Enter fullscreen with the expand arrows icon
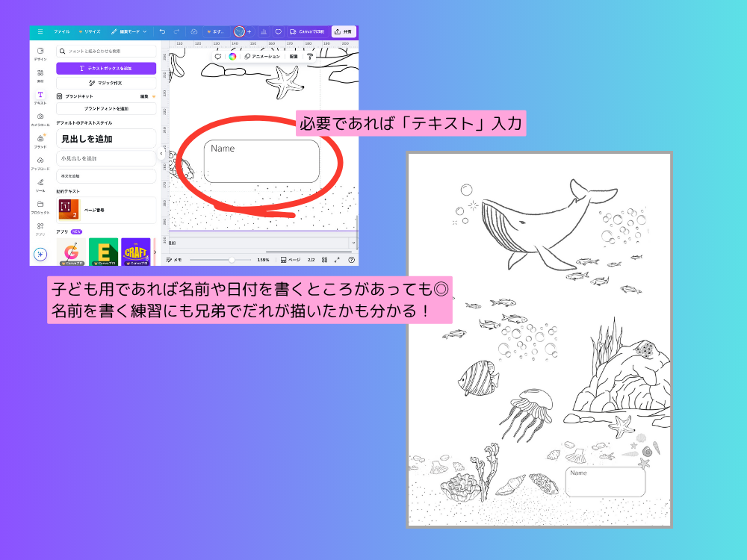Image resolution: width=747 pixels, height=560 pixels. click(338, 260)
